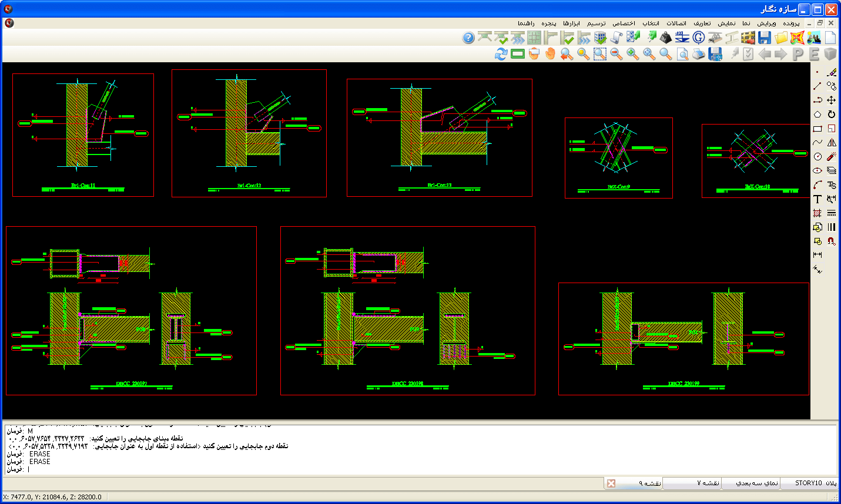Screen dimensions: 841x504
Task: Open the راهنما (Help) menu
Action: pos(526,23)
